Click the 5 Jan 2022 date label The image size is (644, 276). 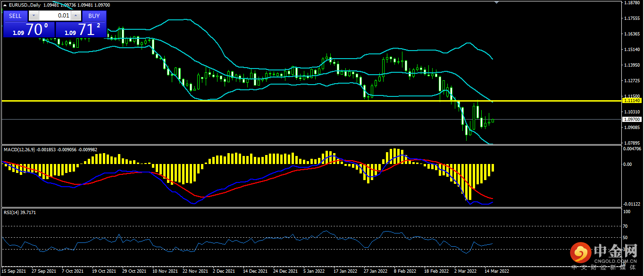tap(314, 272)
